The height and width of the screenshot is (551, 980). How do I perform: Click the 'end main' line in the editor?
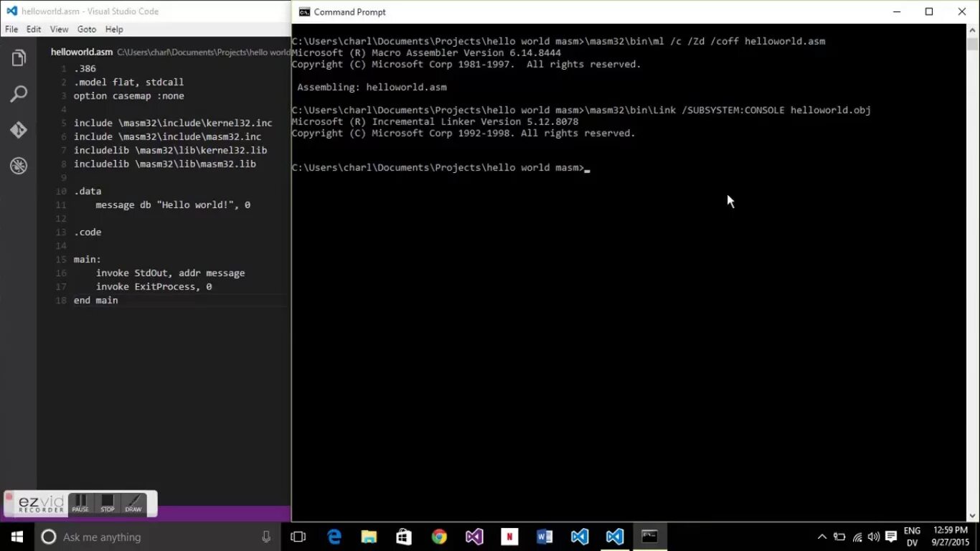click(x=95, y=301)
